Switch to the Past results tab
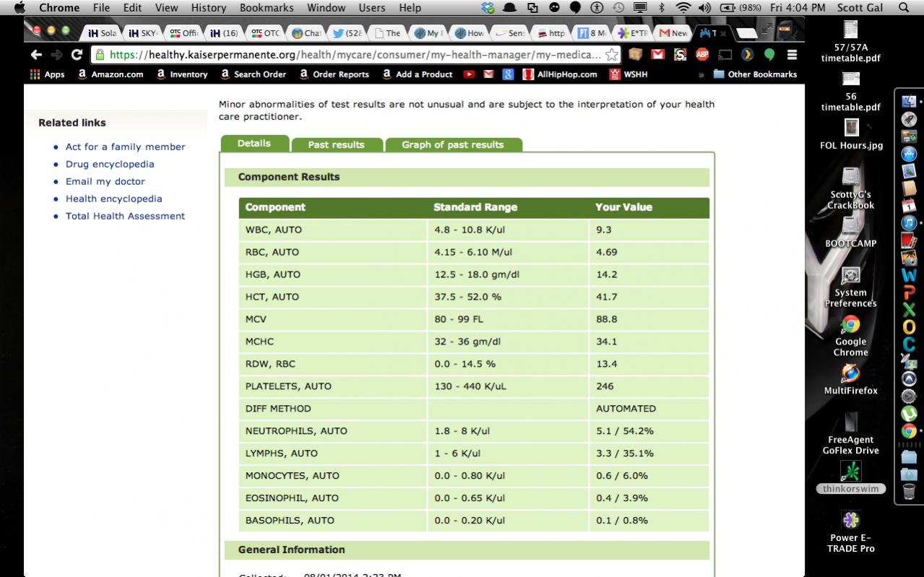Image resolution: width=924 pixels, height=577 pixels. (x=336, y=144)
